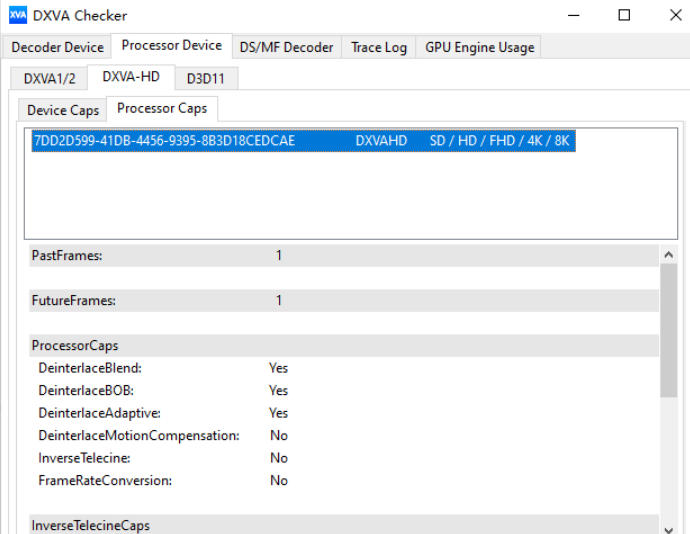Select the 7DD2D599 DXVAHD processor entry
Viewport: 690px width, 534px height.
click(x=300, y=141)
